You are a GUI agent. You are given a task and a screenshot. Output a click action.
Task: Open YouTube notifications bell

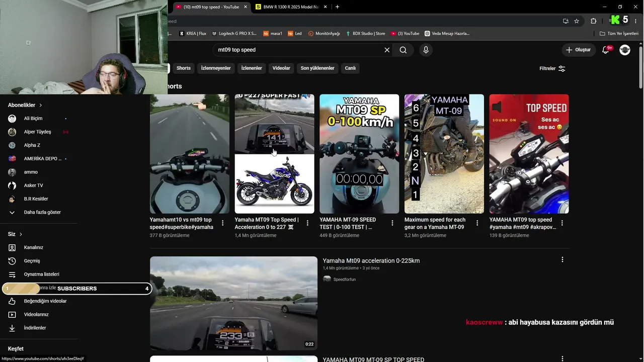pyautogui.click(x=606, y=50)
